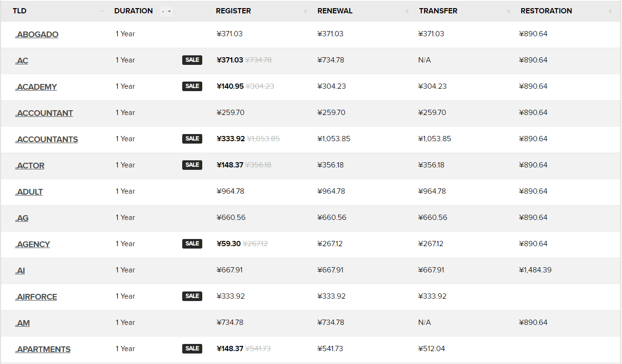Open the .ABOGADO domain link
This screenshot has width=622, height=364.
(x=37, y=34)
